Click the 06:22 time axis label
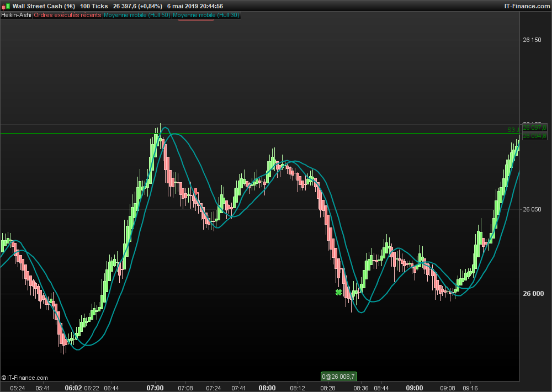 92,388
